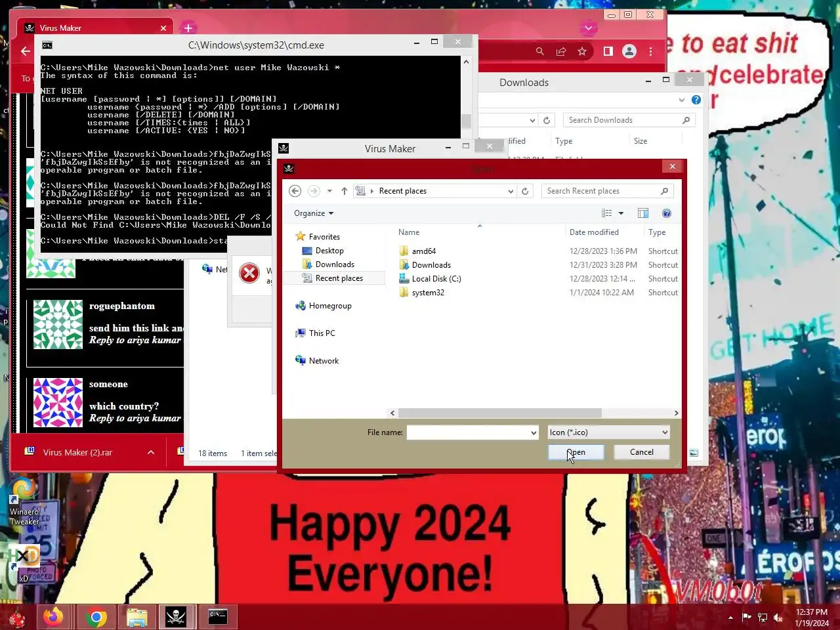
Task: Toggle browser side panel
Action: click(x=608, y=51)
